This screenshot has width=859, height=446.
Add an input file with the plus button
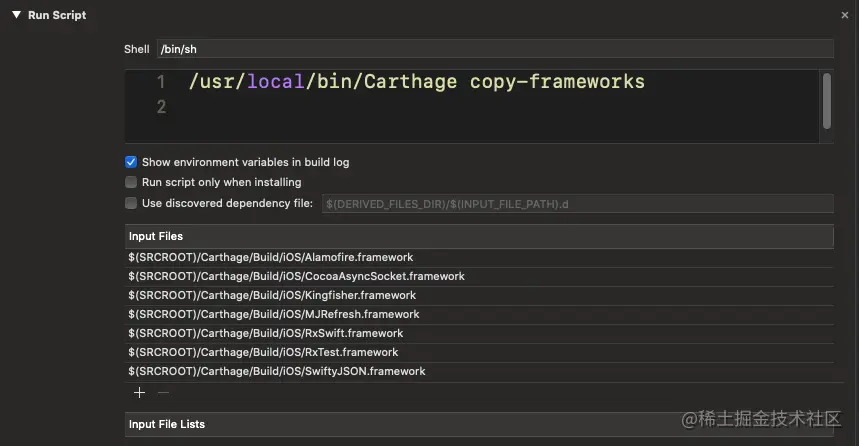[x=140, y=392]
